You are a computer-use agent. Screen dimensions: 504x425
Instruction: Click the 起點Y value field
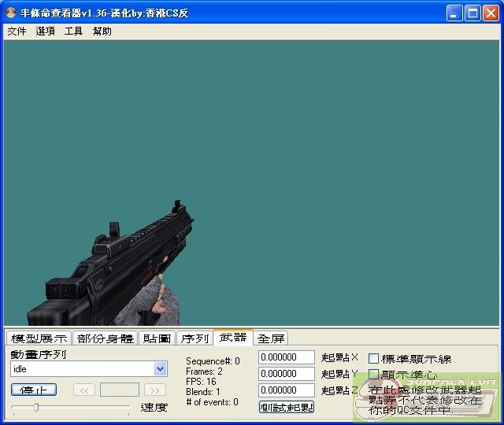tap(287, 374)
